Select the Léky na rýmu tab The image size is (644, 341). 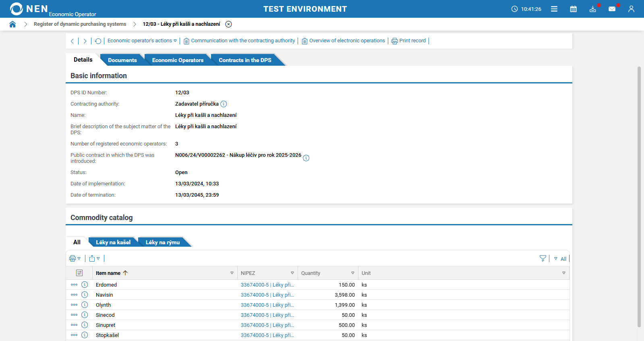point(162,242)
